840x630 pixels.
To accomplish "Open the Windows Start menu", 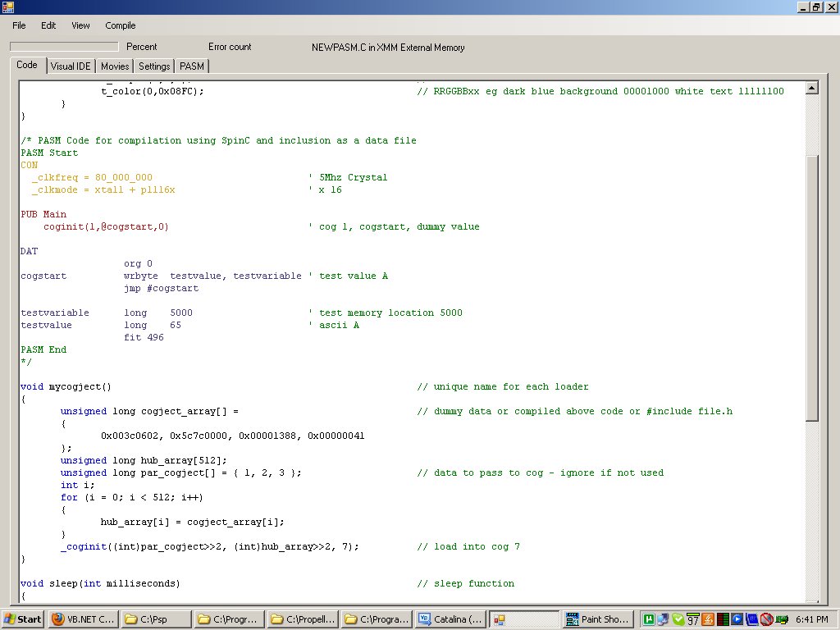I will [22, 619].
